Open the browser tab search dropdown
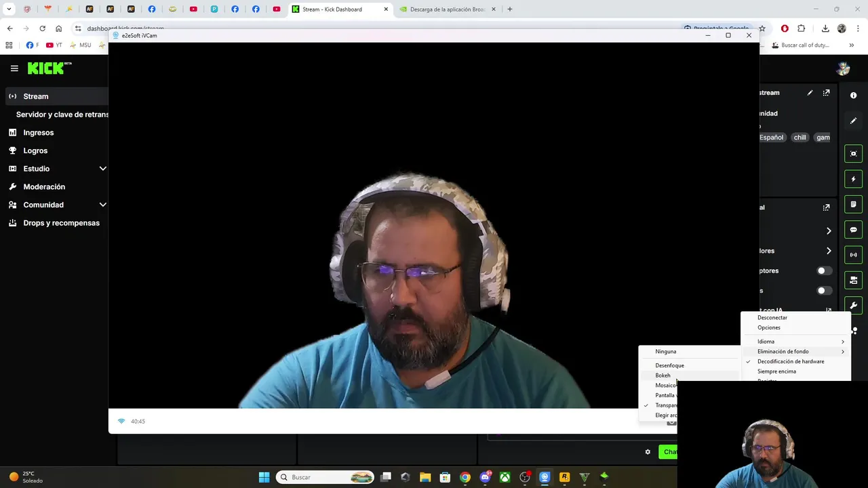This screenshot has height=488, width=868. coord(9,9)
